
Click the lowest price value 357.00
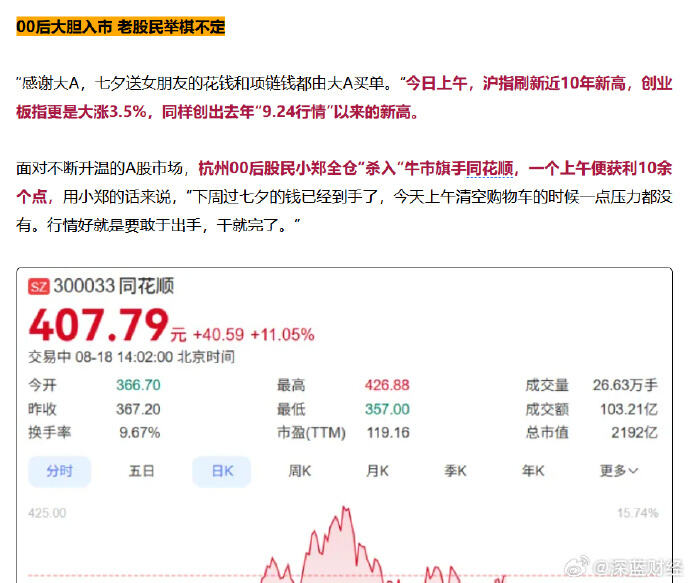387,409
